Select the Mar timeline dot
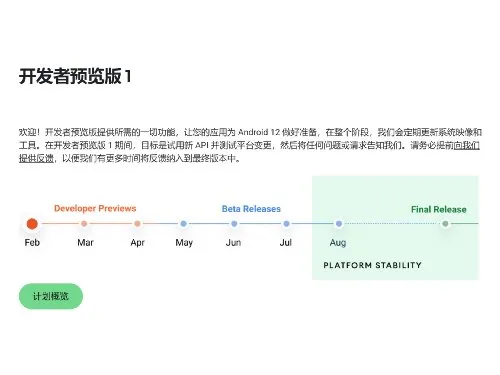 pos(84,224)
